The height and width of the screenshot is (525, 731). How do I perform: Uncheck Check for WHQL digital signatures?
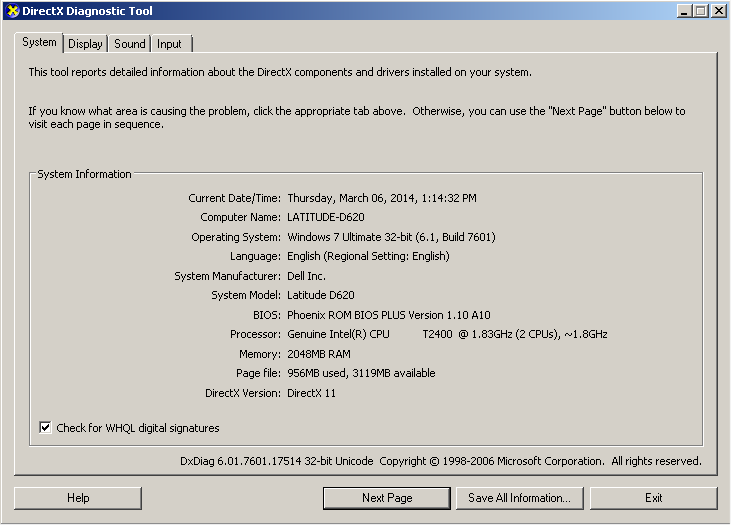45,428
